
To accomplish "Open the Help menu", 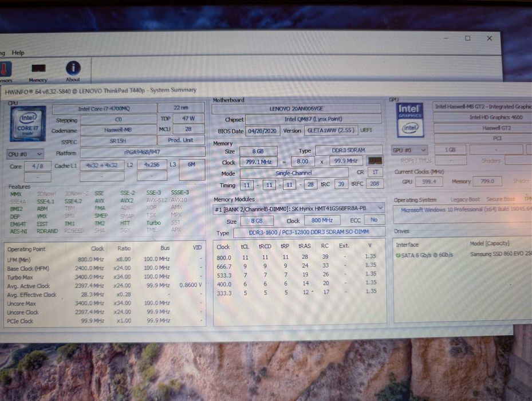I will click(18, 53).
